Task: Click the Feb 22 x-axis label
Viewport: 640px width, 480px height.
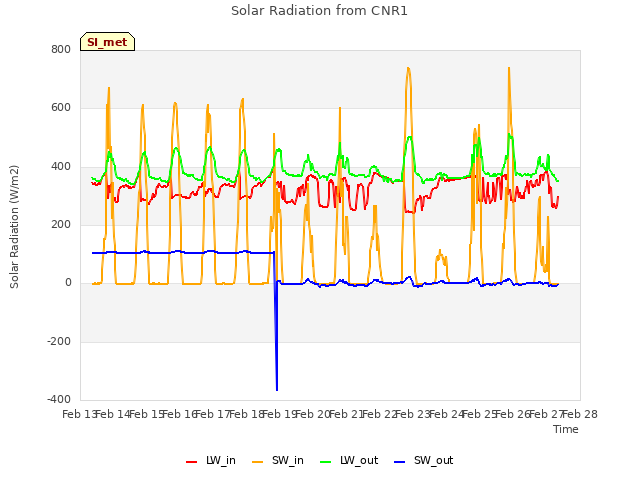Action: (x=380, y=414)
